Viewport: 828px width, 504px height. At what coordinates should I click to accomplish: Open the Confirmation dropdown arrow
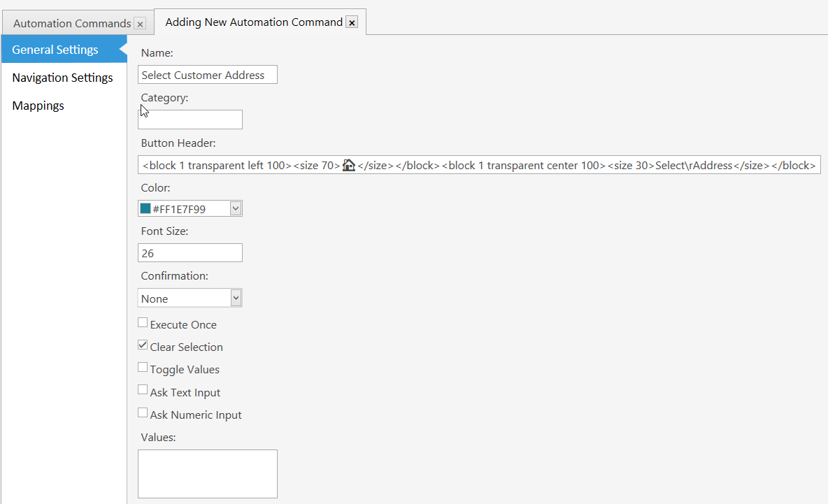[236, 298]
